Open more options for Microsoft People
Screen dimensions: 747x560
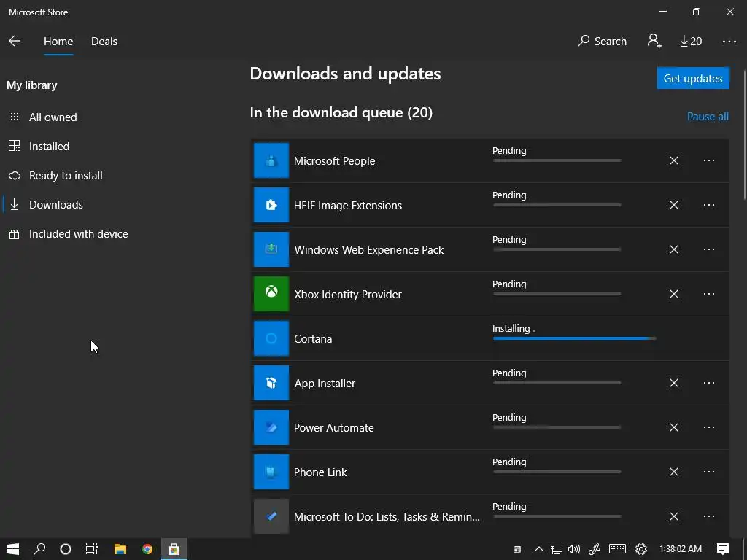click(709, 160)
